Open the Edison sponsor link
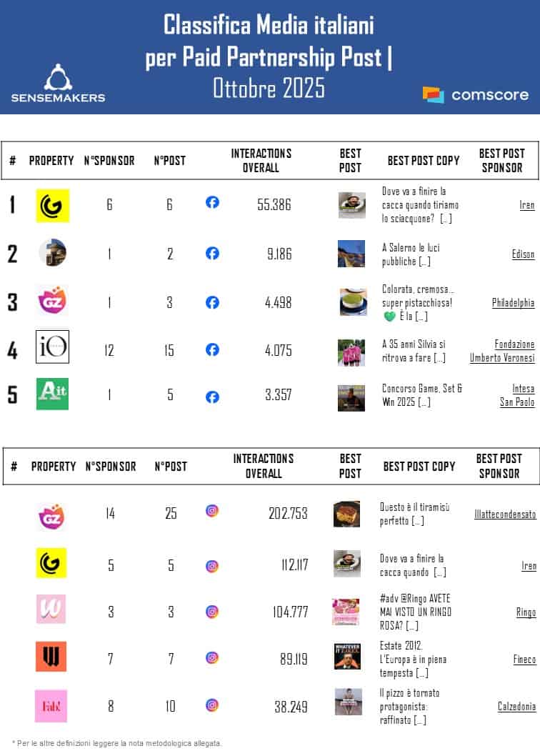Screen dimensions: 540x756 [523, 254]
